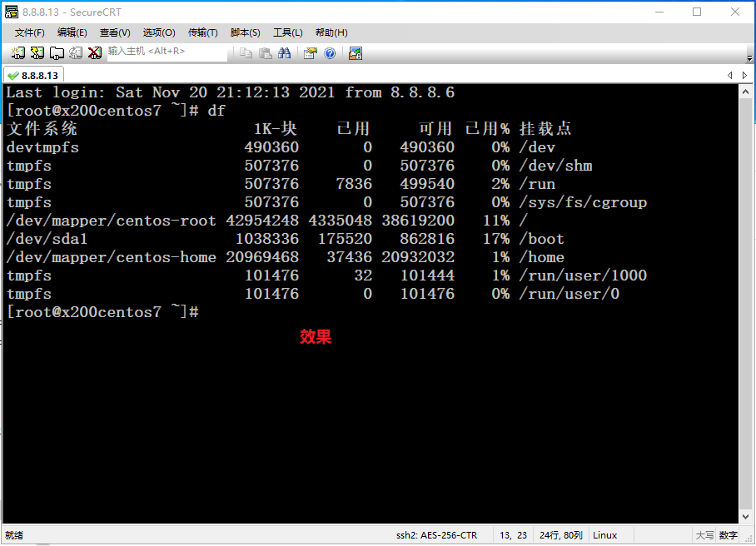
Task: Close the SecureCRT window
Action: click(x=735, y=12)
